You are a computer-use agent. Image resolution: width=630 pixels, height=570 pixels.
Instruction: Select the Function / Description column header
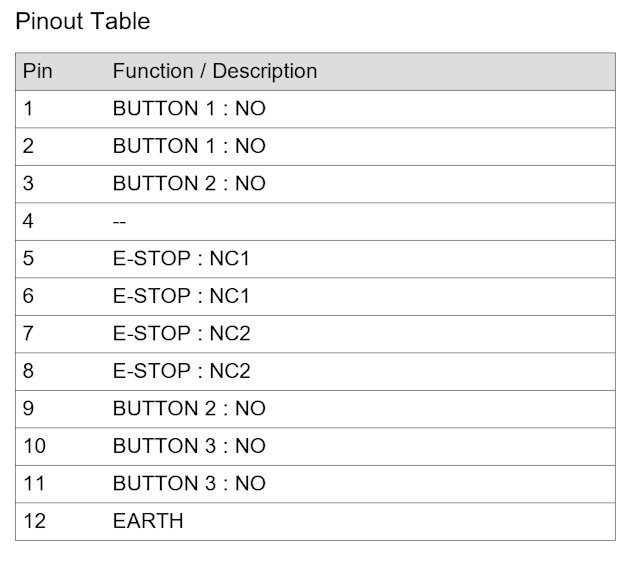pos(215,72)
